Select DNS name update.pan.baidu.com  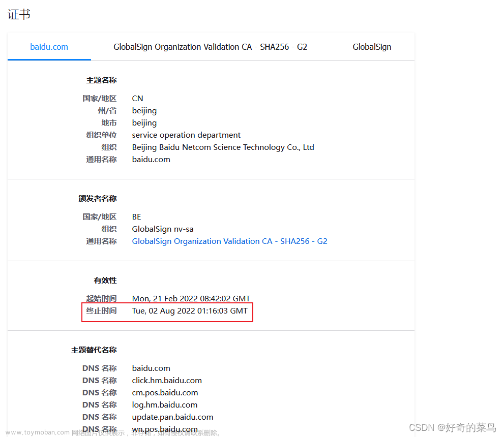172,417
